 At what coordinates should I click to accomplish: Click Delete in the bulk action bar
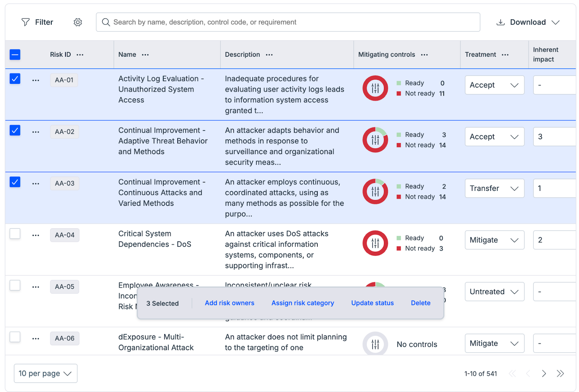(420, 303)
